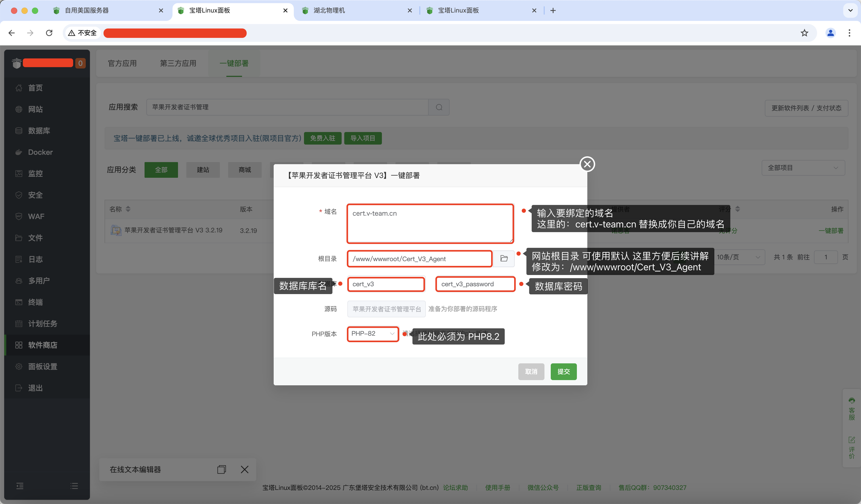
Task: Click the sidebar bottom-right list icon
Action: click(x=74, y=486)
